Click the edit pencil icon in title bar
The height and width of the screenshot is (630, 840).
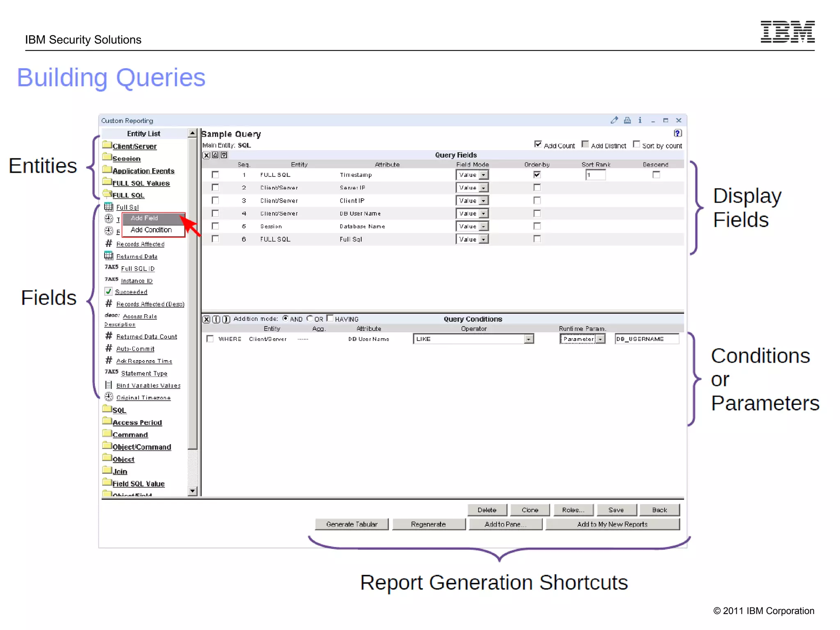coord(614,120)
